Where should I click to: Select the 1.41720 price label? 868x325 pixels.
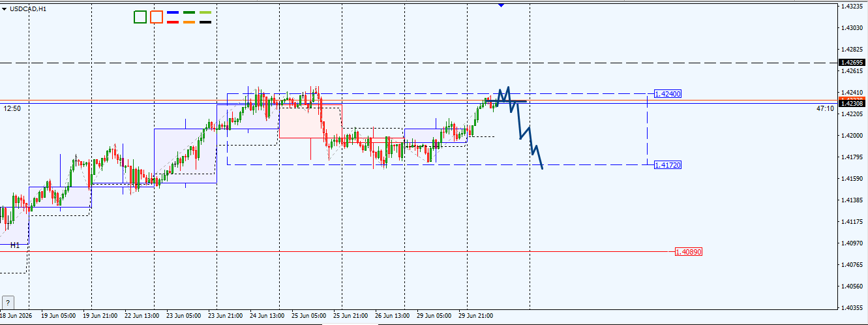pos(668,165)
